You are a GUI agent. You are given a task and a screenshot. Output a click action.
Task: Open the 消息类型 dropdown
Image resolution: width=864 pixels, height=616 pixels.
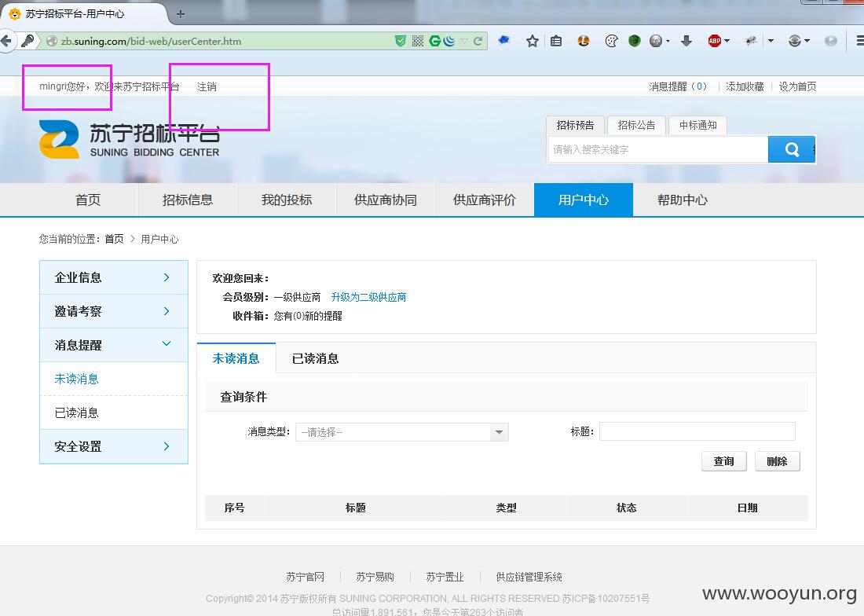pyautogui.click(x=402, y=432)
